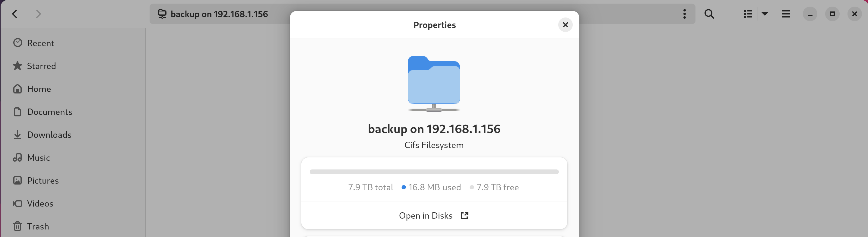Select Downloads in the sidebar

coord(49,135)
